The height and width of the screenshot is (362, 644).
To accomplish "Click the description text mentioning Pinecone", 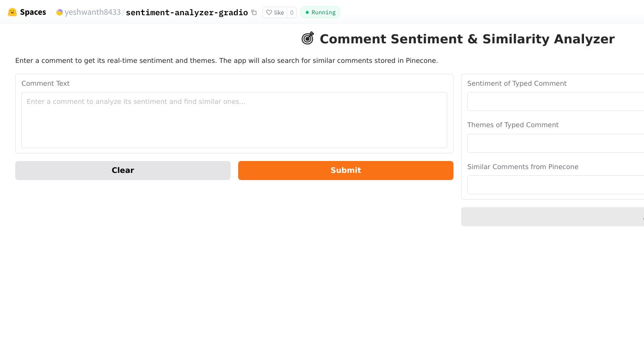I will tap(226, 60).
